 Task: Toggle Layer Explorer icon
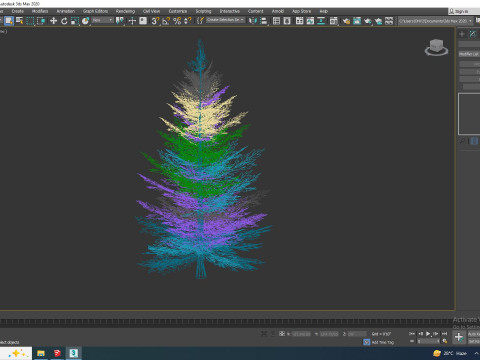coord(287,21)
